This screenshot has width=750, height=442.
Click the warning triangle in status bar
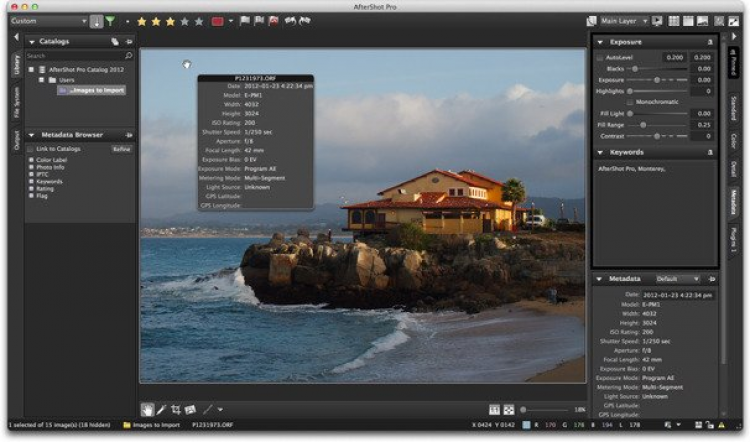coord(722,425)
